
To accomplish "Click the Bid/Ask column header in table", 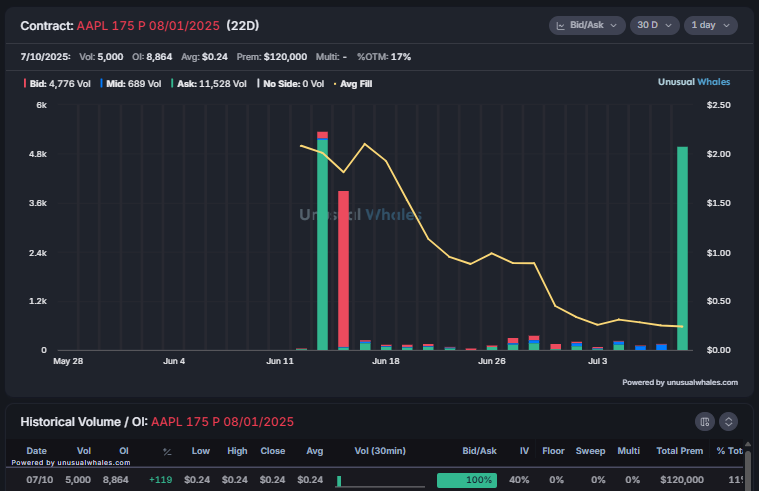I will (x=479, y=451).
